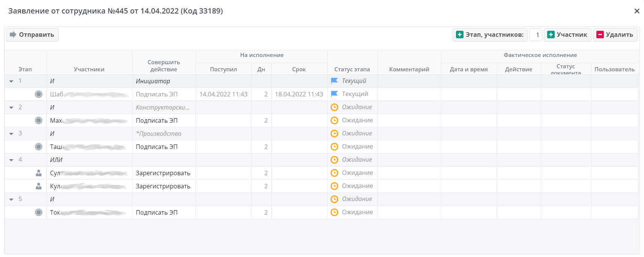Add a participant with Участник button
This screenshot has height=257, width=644.
tap(567, 35)
